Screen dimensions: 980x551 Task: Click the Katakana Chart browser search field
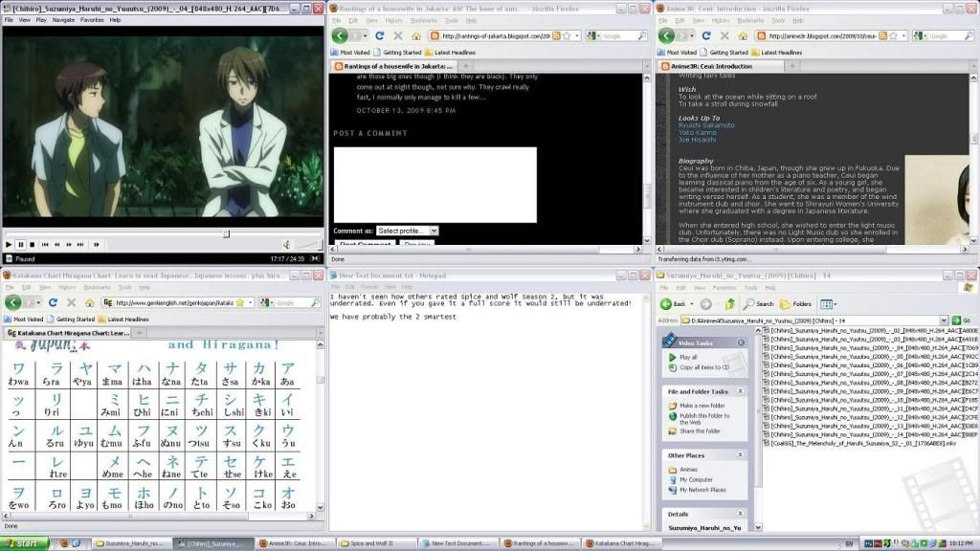292,303
